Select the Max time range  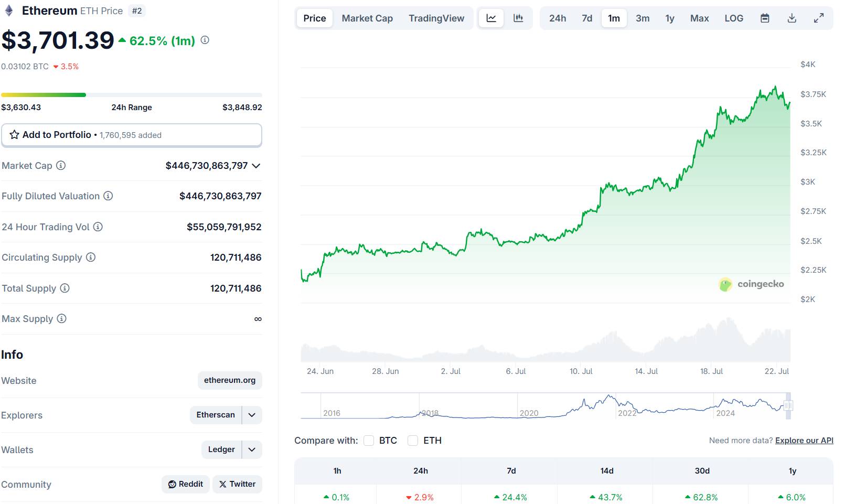[x=699, y=18]
